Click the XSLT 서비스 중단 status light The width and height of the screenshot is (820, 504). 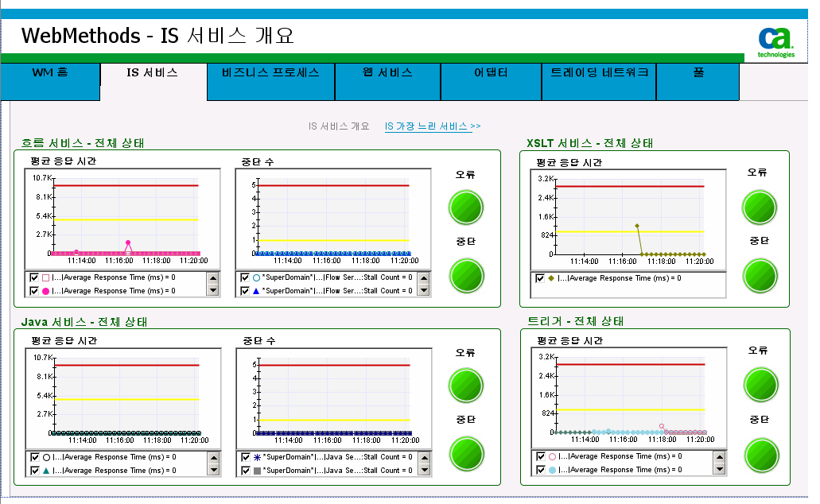pos(760,276)
